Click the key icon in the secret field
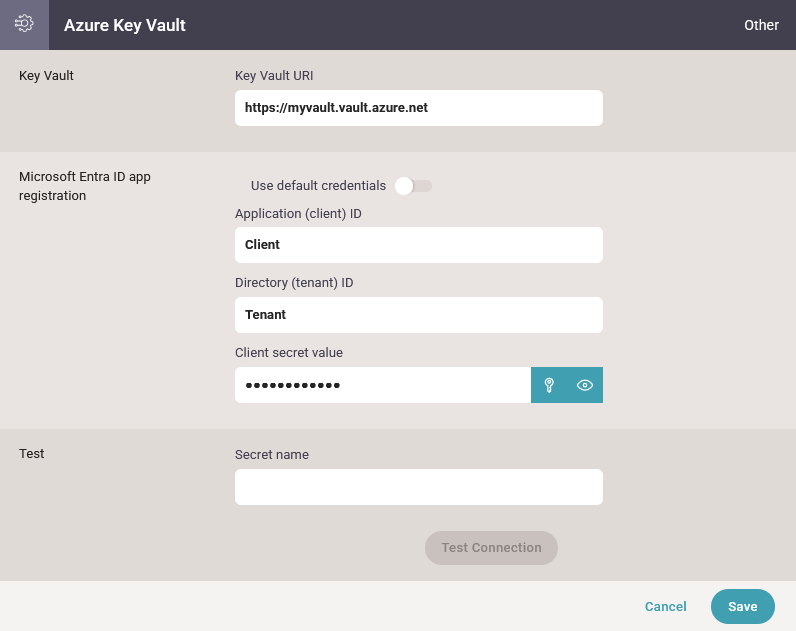The image size is (796, 631). (549, 385)
